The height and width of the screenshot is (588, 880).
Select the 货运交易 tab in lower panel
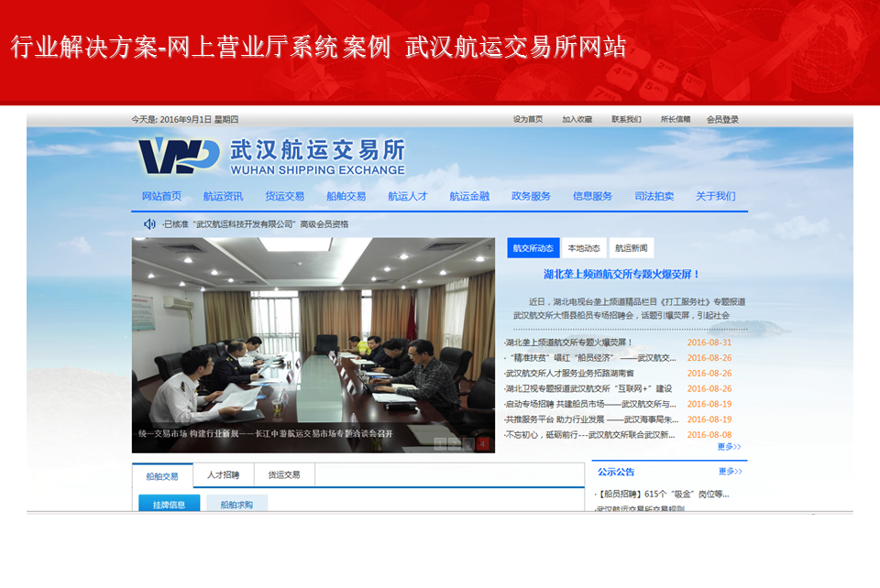pyautogui.click(x=284, y=475)
